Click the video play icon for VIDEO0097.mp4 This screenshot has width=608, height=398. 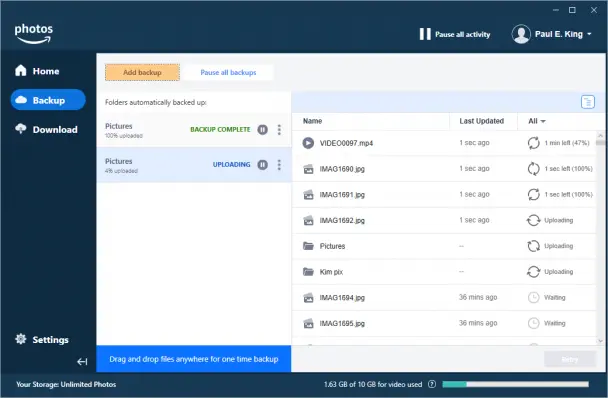308,143
